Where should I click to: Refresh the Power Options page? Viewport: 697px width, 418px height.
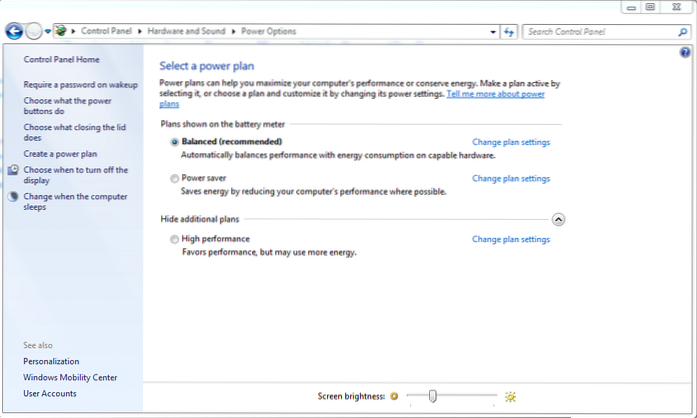[x=509, y=32]
